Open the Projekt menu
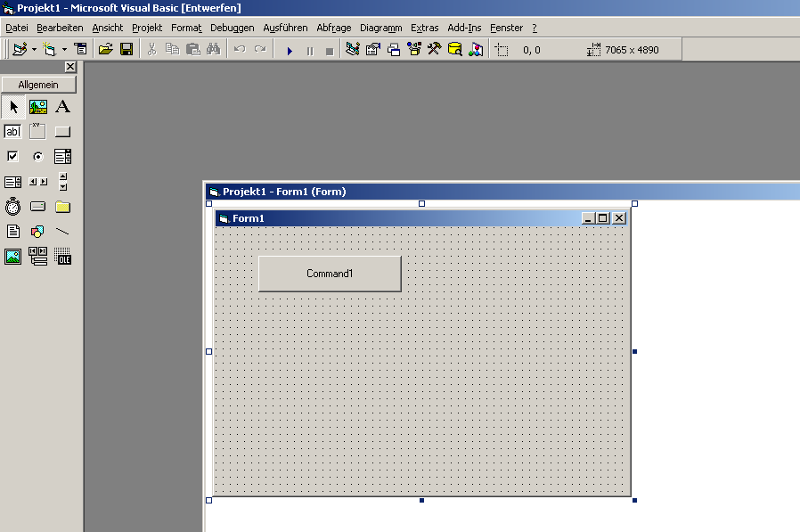800x532 pixels. [147, 29]
